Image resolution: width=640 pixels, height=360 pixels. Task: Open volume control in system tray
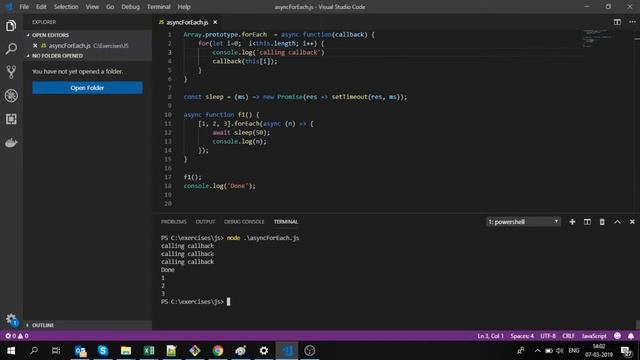(x=560, y=351)
